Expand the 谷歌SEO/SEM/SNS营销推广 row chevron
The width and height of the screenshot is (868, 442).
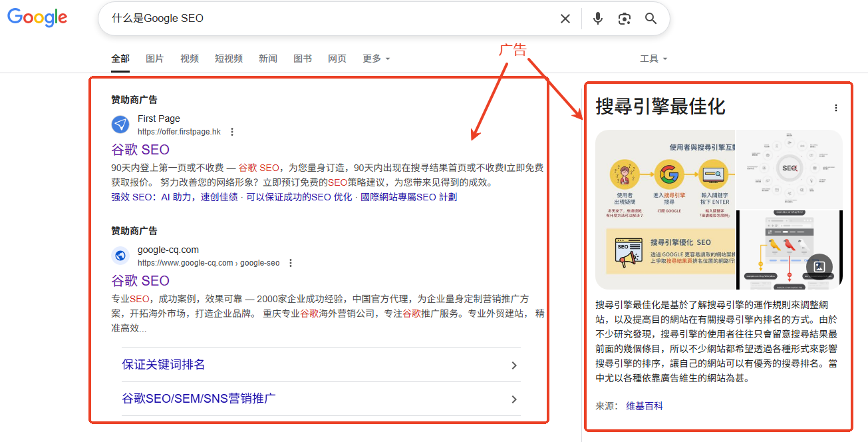tap(514, 399)
